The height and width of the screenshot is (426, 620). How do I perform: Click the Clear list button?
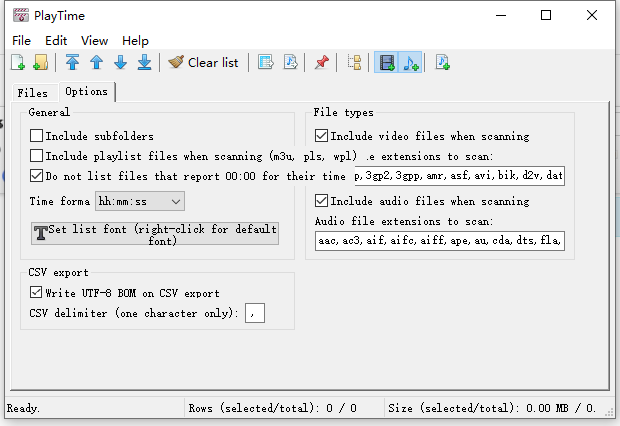tap(203, 62)
